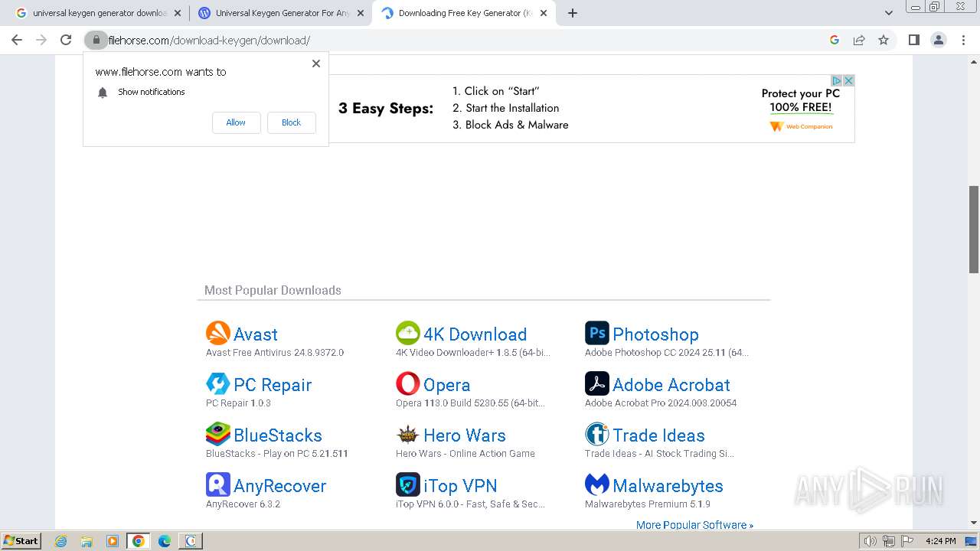Image resolution: width=980 pixels, height=551 pixels.
Task: Click More Popular Software link
Action: (694, 525)
